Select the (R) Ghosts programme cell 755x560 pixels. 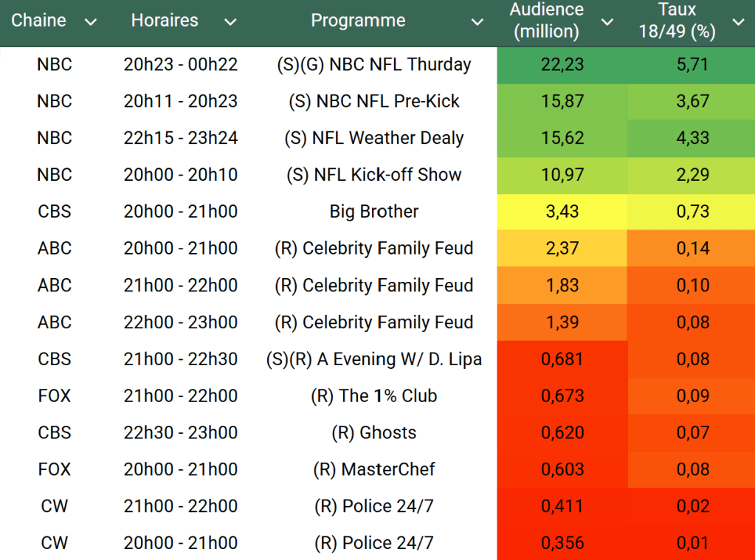click(373, 432)
